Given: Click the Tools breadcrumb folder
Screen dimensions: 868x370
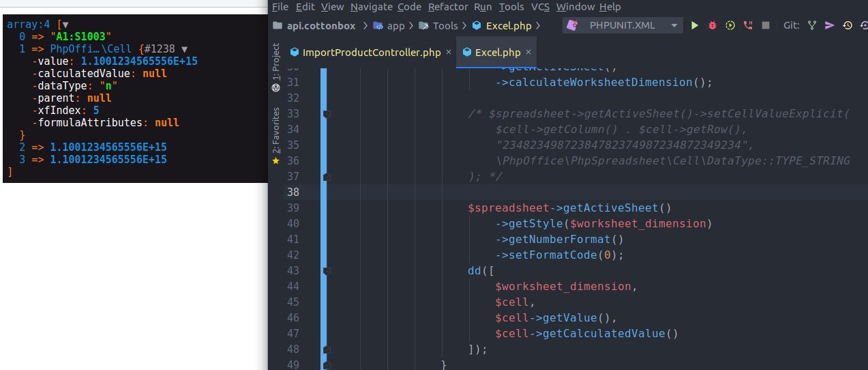Looking at the screenshot, I should click(445, 26).
